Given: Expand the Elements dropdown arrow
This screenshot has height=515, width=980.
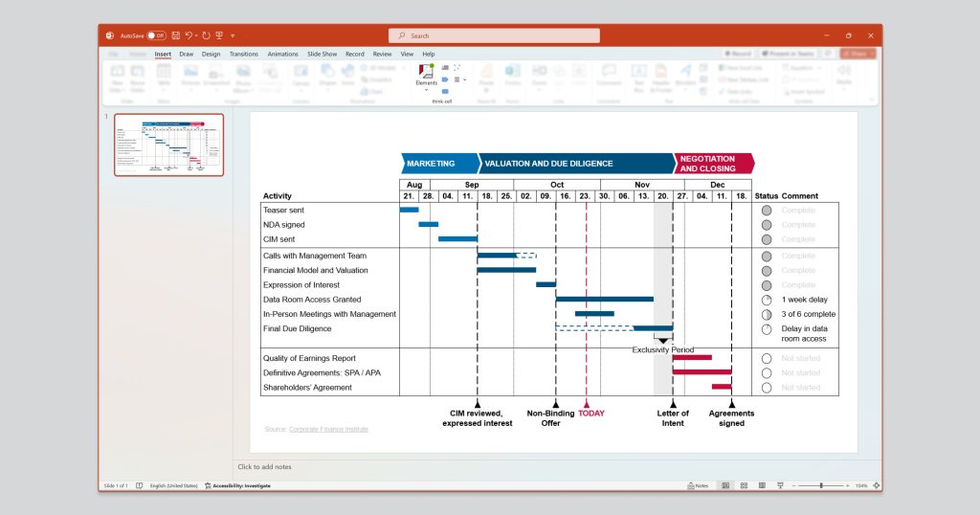Looking at the screenshot, I should (x=426, y=90).
